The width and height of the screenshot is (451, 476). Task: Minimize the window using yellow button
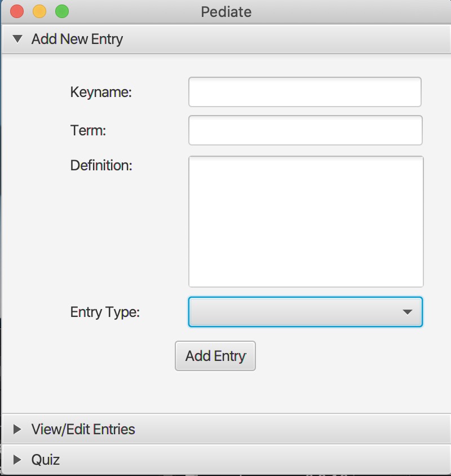[39, 11]
